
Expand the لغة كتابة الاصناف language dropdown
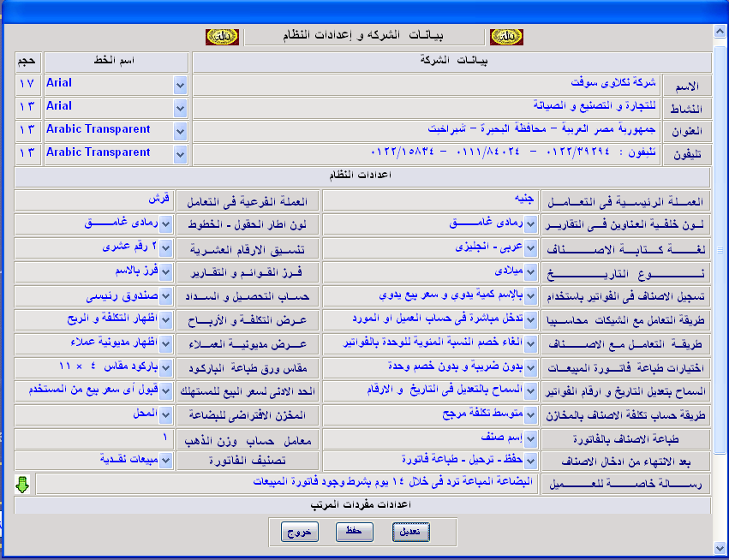pos(531,247)
